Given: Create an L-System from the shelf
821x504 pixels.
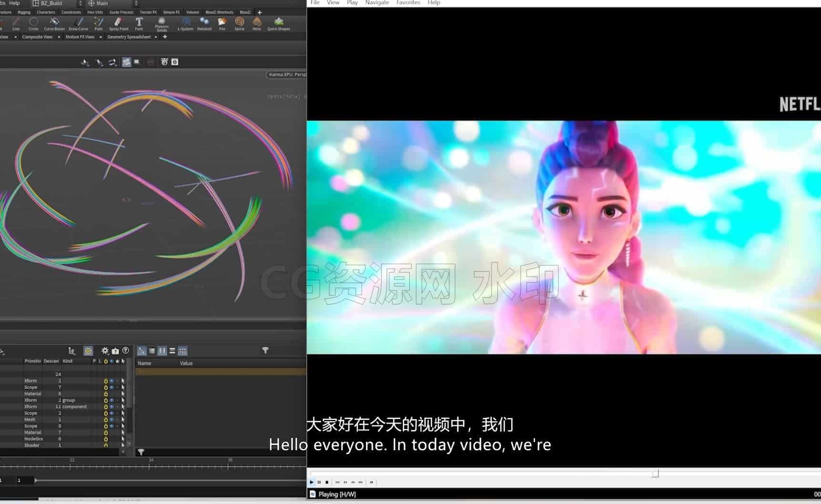Looking at the screenshot, I should [185, 23].
